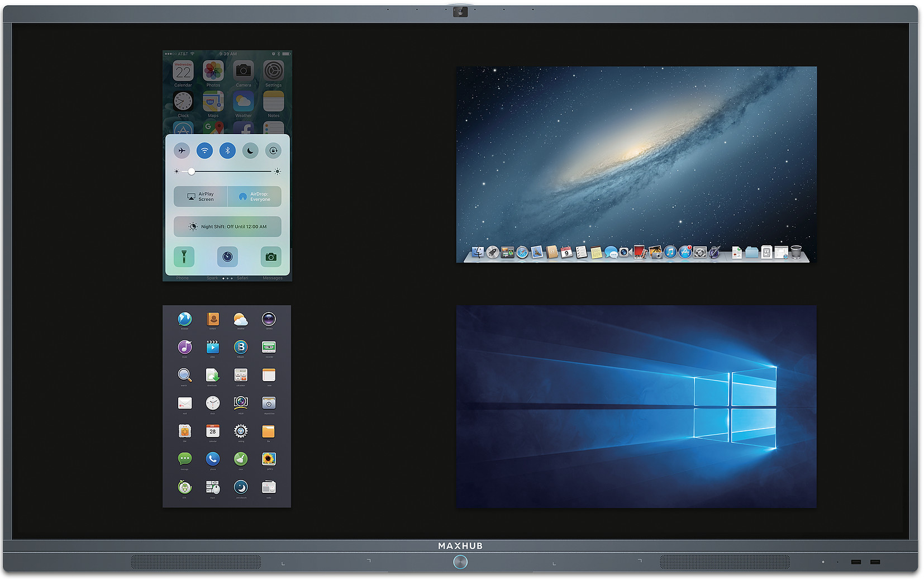Open Messages speech bubble in Mac dock

[611, 252]
